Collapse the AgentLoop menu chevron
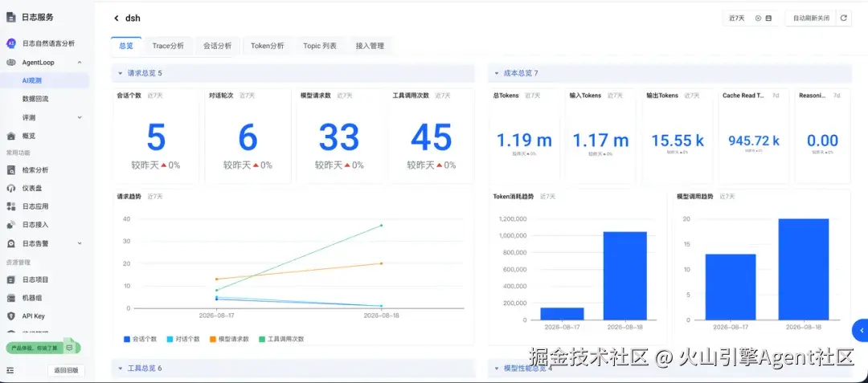 79,63
